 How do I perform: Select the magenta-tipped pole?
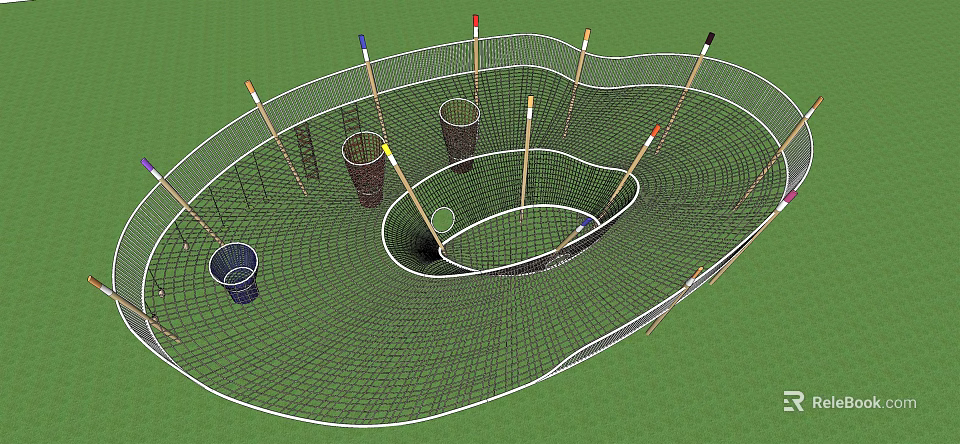pos(753,238)
